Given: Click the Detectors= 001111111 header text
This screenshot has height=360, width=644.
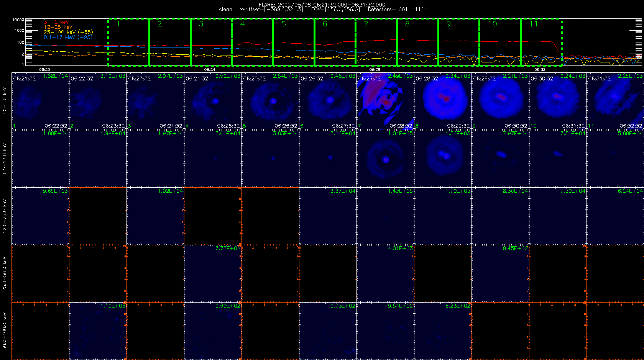Looking at the screenshot, I should (398, 10).
